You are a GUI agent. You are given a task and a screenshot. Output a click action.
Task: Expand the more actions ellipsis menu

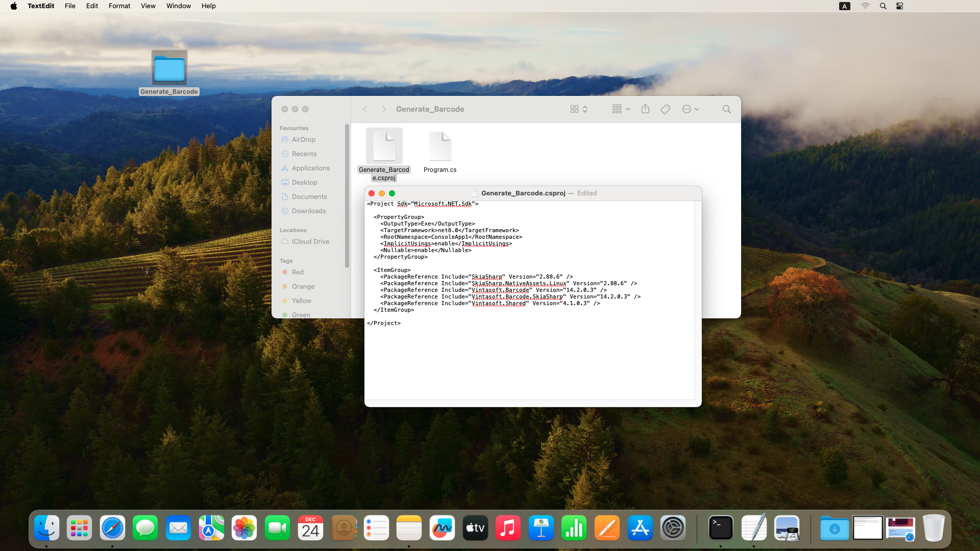[690, 109]
